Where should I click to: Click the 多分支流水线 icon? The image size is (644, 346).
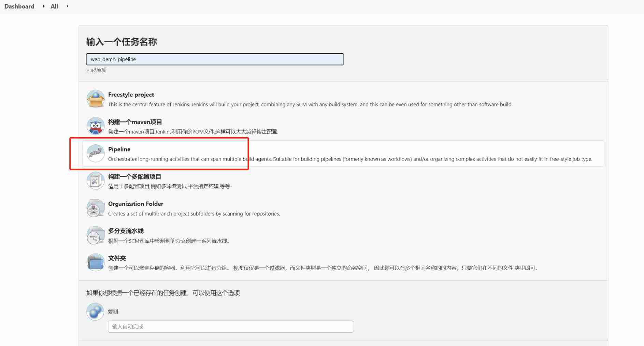tap(96, 235)
